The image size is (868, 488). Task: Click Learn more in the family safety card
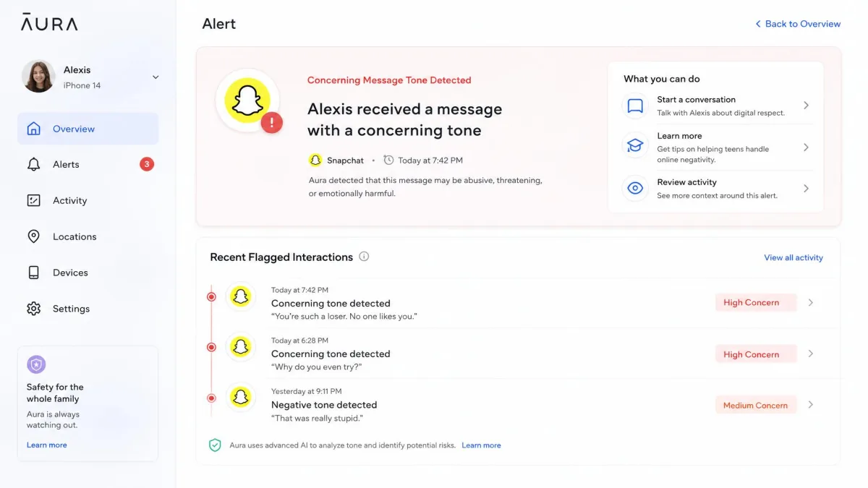[x=47, y=445]
